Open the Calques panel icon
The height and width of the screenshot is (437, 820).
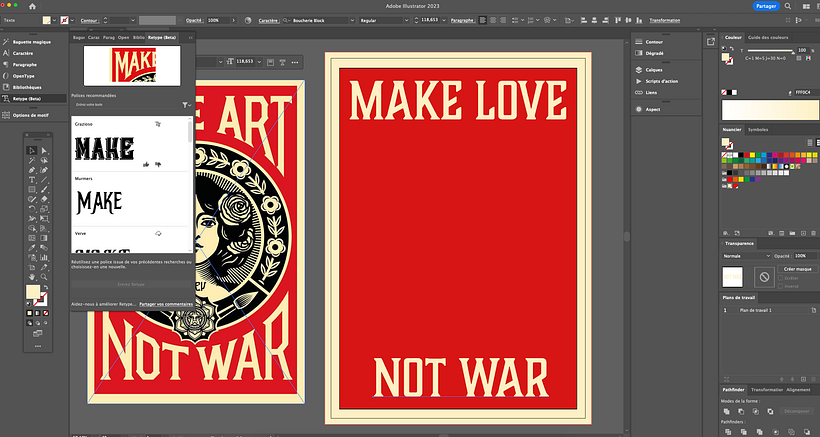(x=654, y=70)
